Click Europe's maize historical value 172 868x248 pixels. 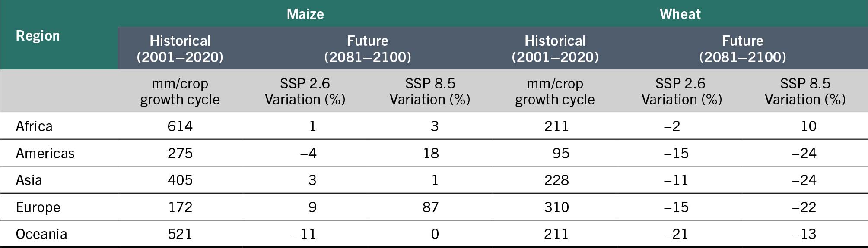click(180, 207)
